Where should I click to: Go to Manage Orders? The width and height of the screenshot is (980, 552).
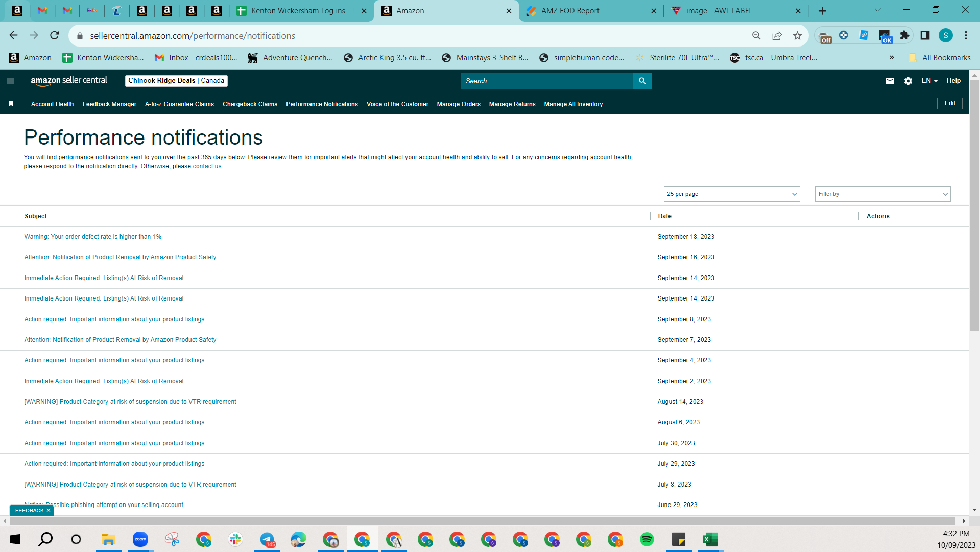click(x=459, y=104)
